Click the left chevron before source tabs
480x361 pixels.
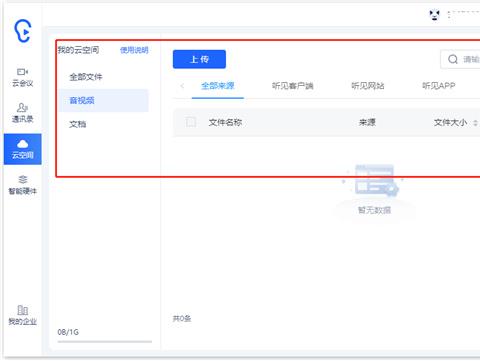(x=182, y=86)
